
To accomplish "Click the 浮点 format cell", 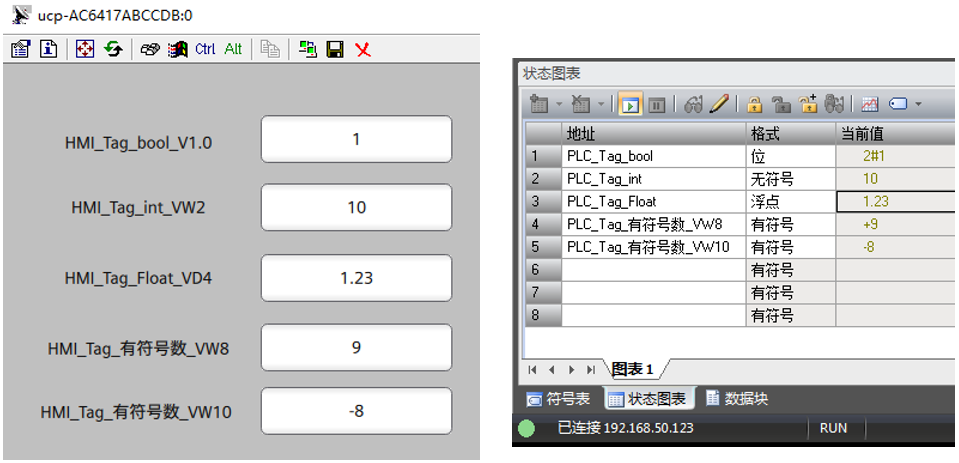I will [x=791, y=202].
